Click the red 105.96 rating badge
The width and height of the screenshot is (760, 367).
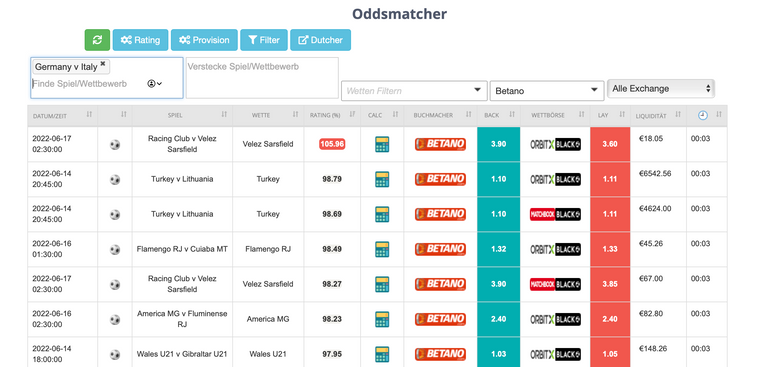coord(332,144)
